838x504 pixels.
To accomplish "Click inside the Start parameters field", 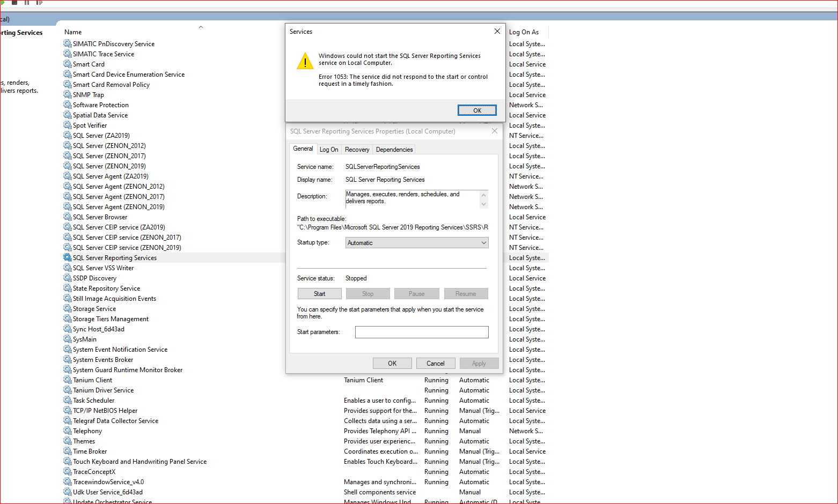I will pos(422,332).
